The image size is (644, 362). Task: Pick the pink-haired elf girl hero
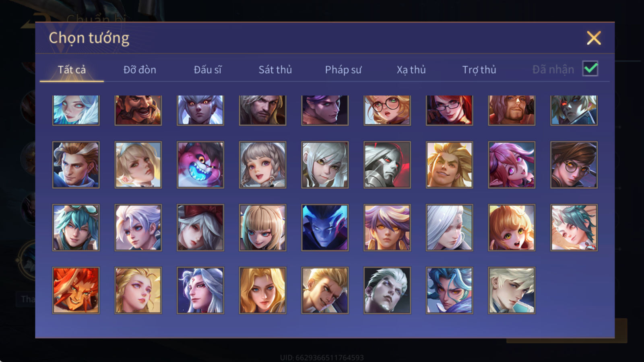pos(512,165)
